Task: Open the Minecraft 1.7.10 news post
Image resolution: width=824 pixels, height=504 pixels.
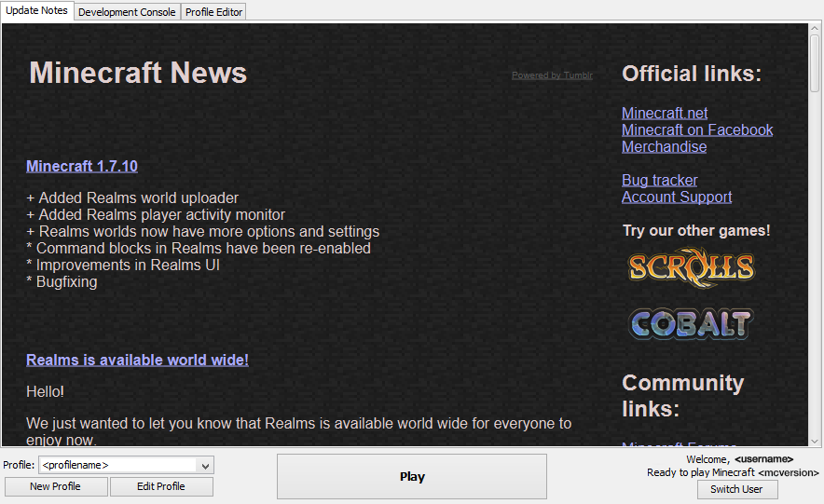Action: [82, 167]
